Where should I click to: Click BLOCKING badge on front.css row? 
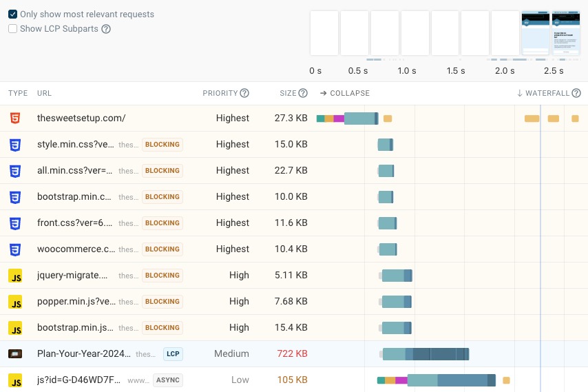point(162,223)
